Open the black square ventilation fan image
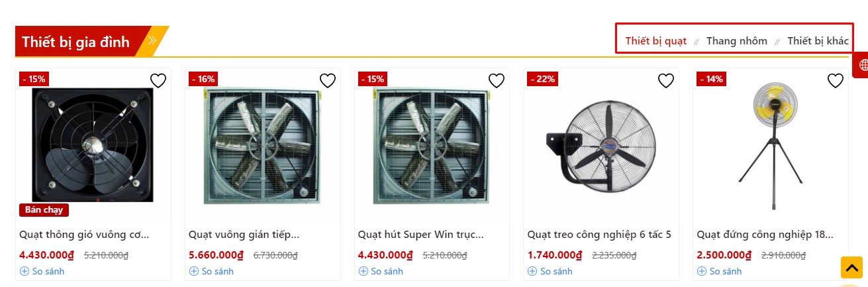Image resolution: width=868 pixels, height=287 pixels. pyautogui.click(x=93, y=144)
